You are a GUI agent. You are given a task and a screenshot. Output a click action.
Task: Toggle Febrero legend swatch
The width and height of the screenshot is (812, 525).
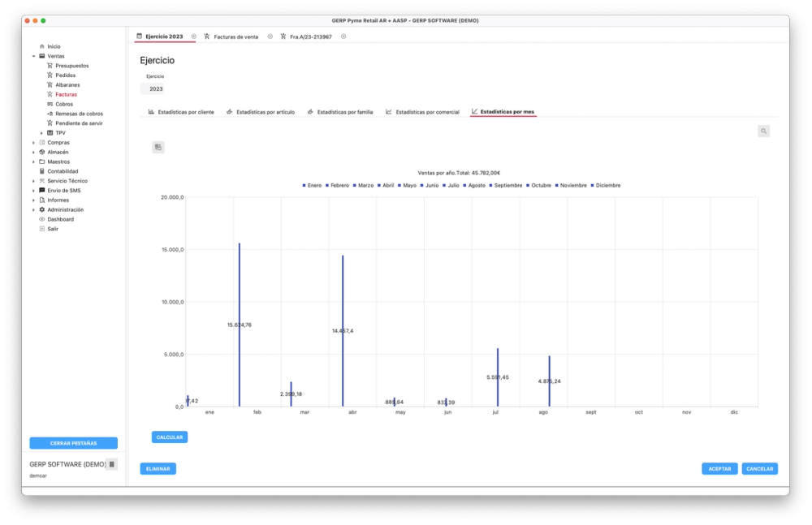click(327, 185)
